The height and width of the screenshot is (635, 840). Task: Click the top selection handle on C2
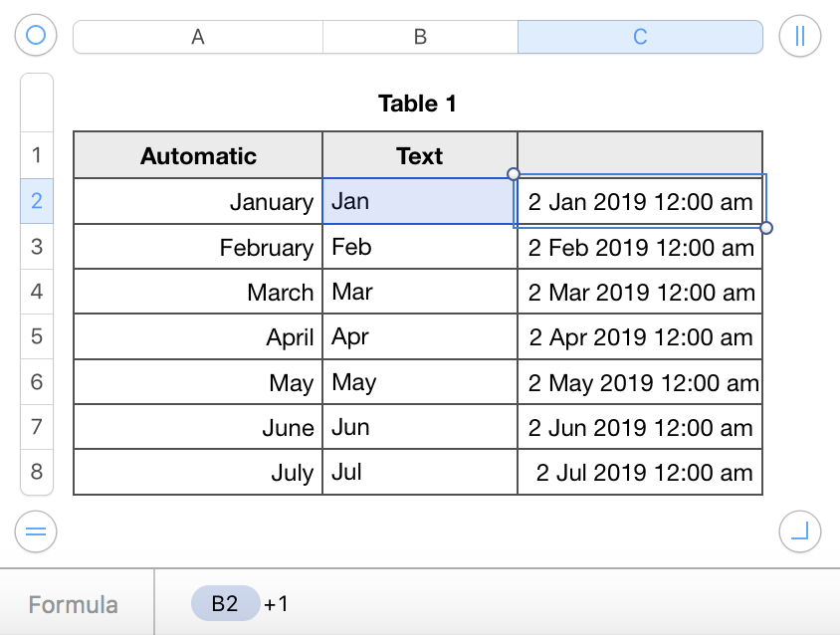click(514, 174)
